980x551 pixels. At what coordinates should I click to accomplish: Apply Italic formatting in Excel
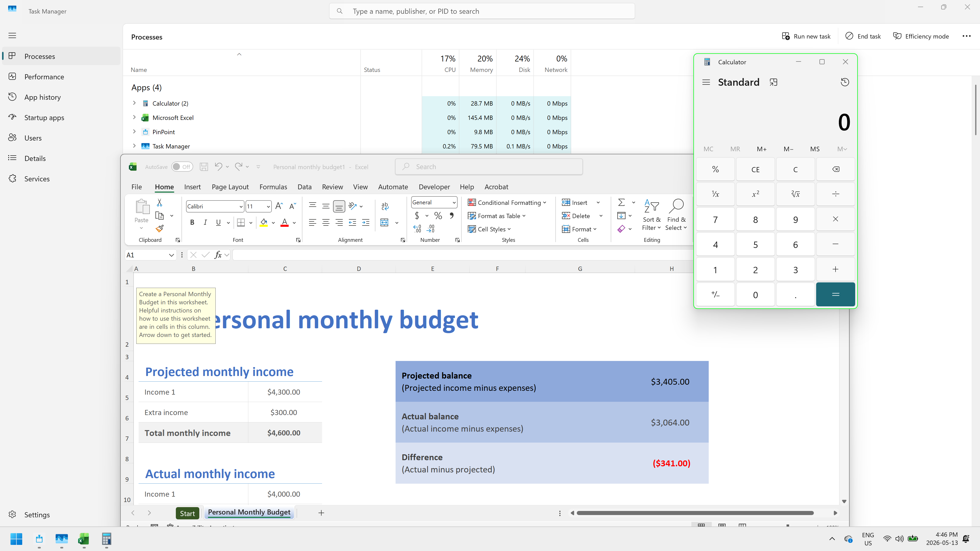(205, 222)
